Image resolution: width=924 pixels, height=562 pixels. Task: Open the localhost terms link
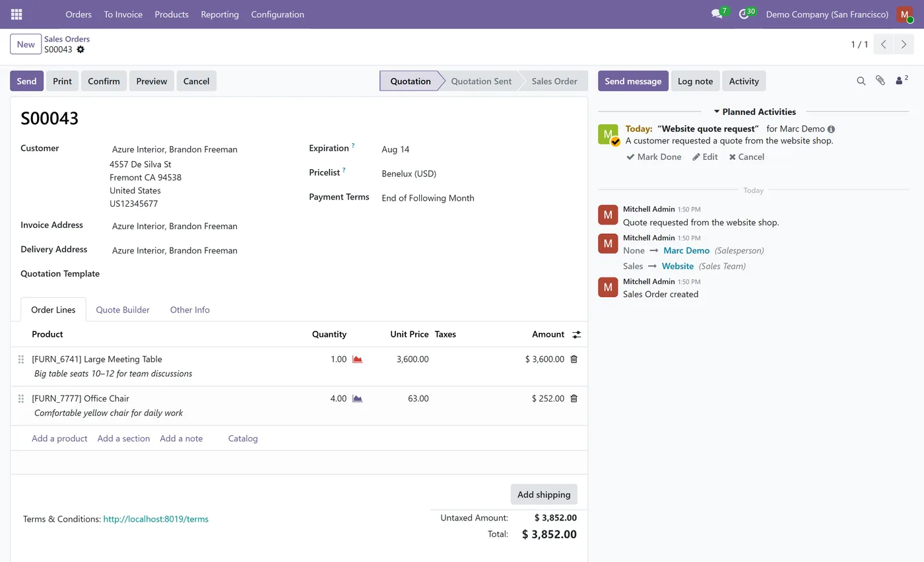coord(156,519)
